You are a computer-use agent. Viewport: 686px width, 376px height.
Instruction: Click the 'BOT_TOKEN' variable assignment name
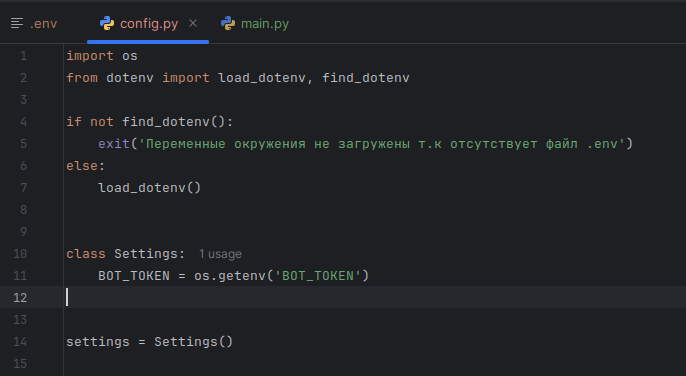coord(134,276)
